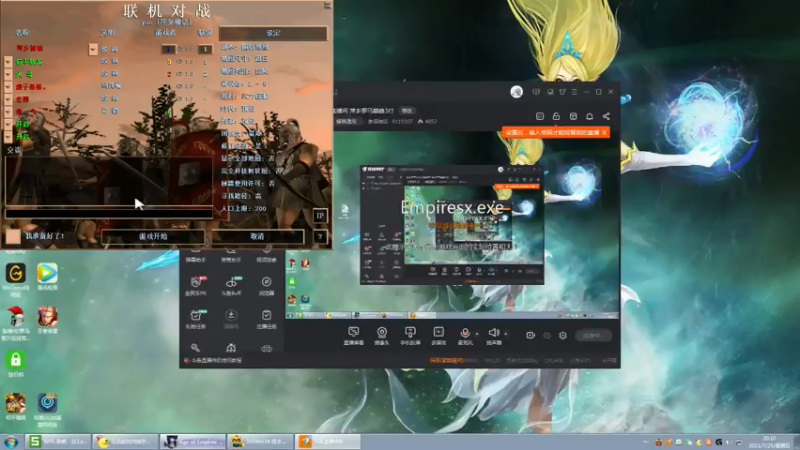Toggle the room lock icon in streaming app
The image size is (800, 450).
(556, 116)
